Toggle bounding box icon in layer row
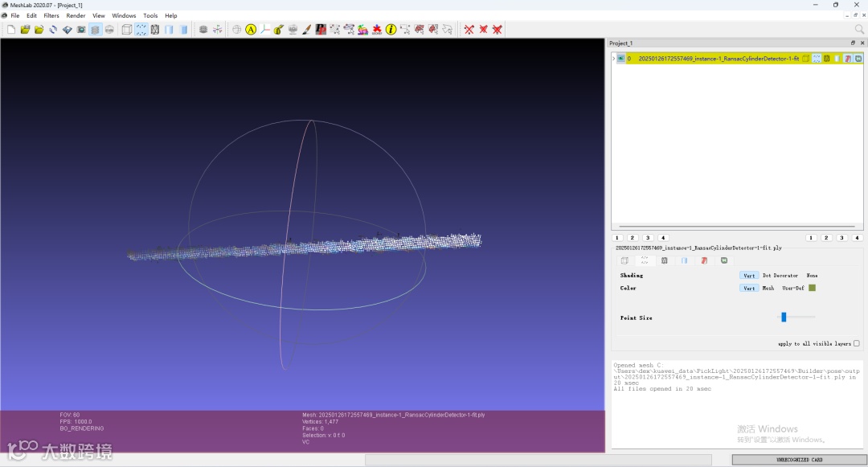868x467 pixels. point(806,58)
